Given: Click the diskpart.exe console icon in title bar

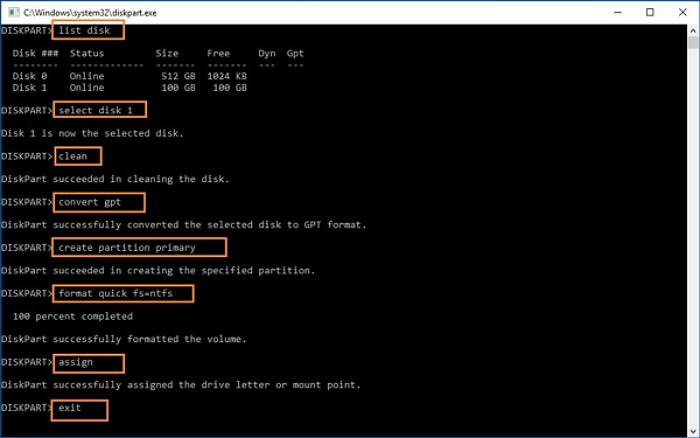Looking at the screenshot, I should click(x=13, y=12).
